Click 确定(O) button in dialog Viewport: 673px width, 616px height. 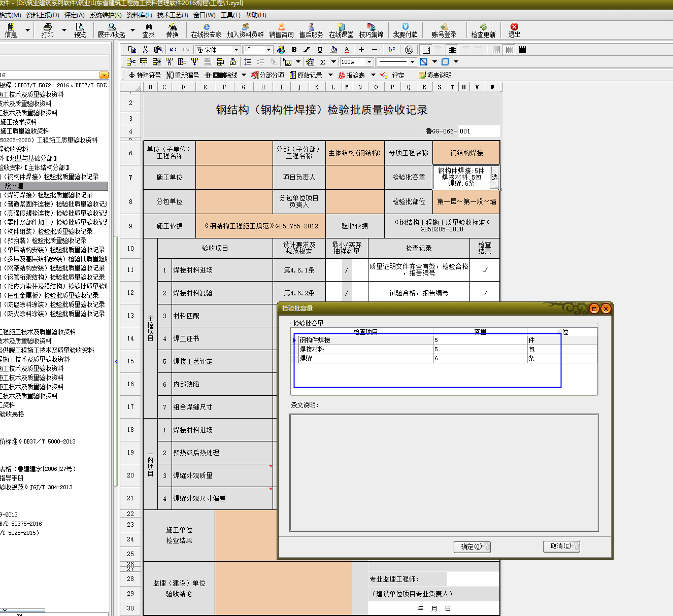click(x=472, y=546)
